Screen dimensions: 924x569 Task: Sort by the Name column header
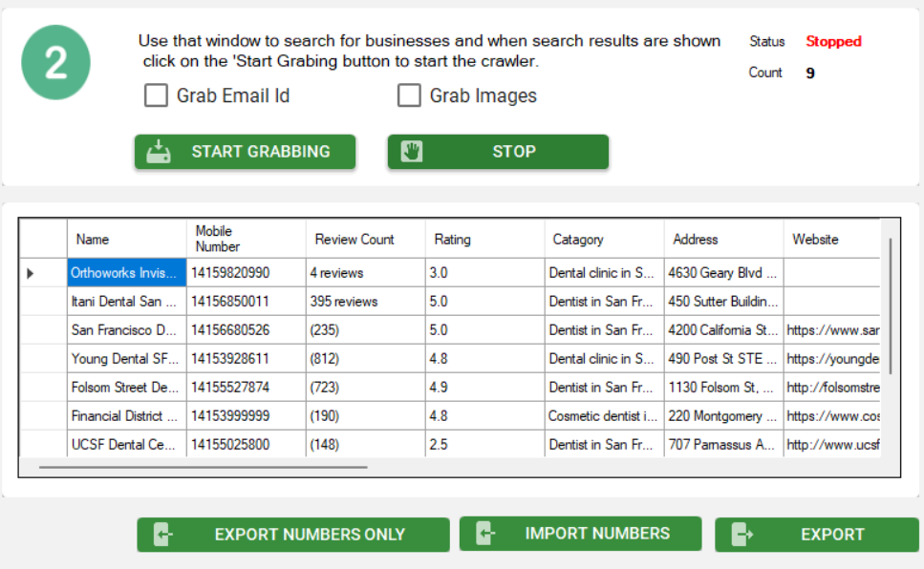click(x=127, y=239)
